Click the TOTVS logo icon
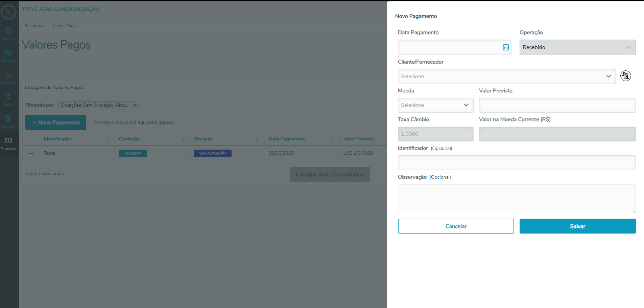644x308 pixels. click(8, 12)
